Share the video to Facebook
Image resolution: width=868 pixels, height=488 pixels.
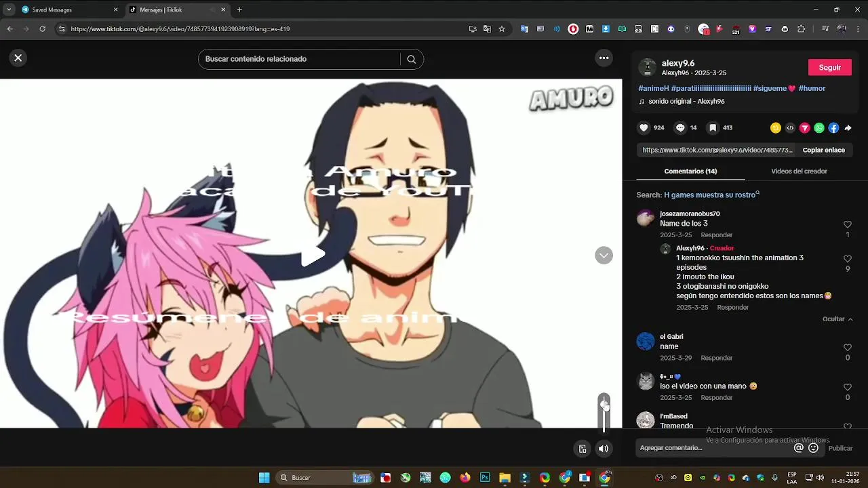click(x=833, y=127)
